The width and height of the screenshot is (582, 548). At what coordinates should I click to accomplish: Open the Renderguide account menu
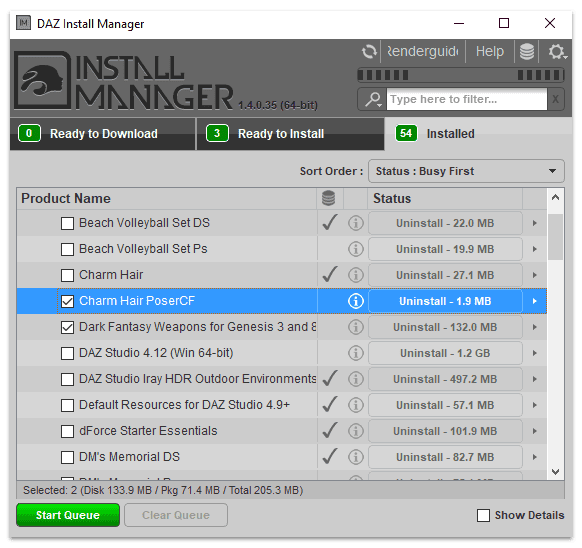[423, 52]
